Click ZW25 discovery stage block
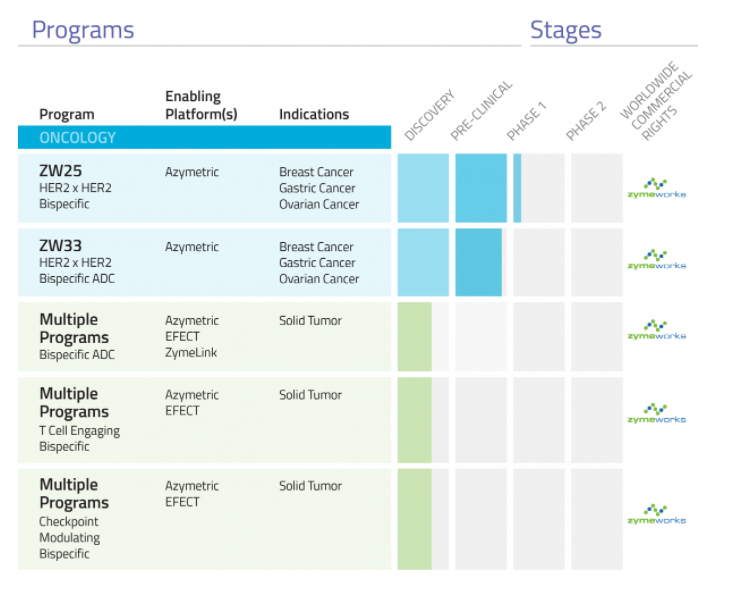This screenshot has height=593, width=731. point(423,188)
